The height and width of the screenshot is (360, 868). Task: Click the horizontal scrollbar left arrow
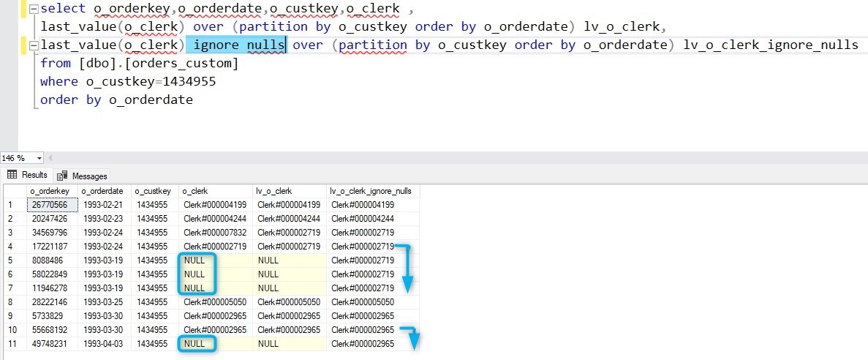click(51, 158)
